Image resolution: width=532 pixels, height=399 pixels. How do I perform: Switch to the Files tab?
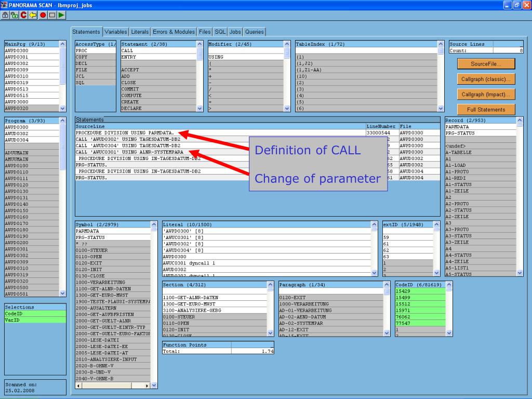[205, 32]
